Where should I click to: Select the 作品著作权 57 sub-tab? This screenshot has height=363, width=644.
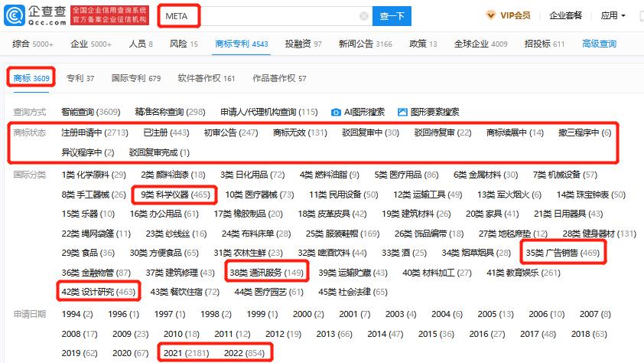[x=279, y=78]
